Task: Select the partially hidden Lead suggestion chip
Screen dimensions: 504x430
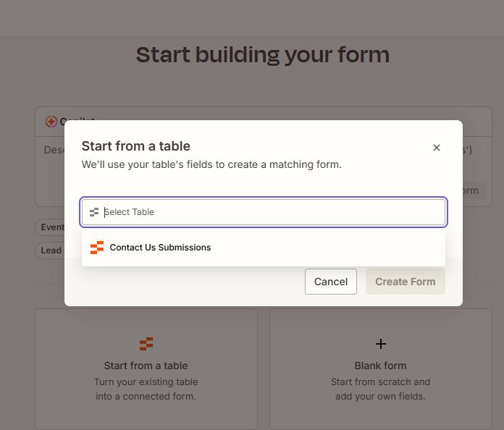Action: 50,250
